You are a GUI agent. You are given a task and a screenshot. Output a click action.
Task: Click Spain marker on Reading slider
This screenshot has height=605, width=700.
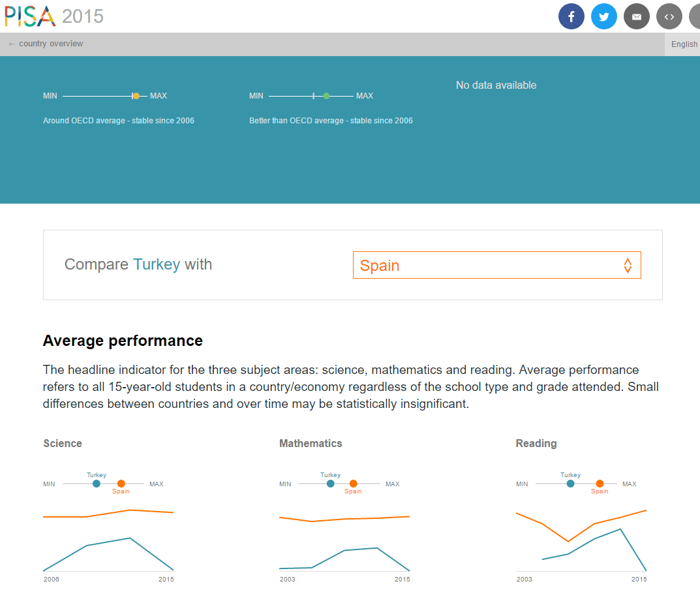click(600, 484)
